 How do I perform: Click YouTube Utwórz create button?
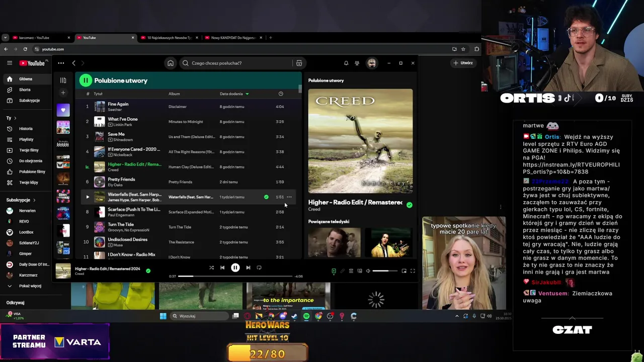click(x=463, y=63)
